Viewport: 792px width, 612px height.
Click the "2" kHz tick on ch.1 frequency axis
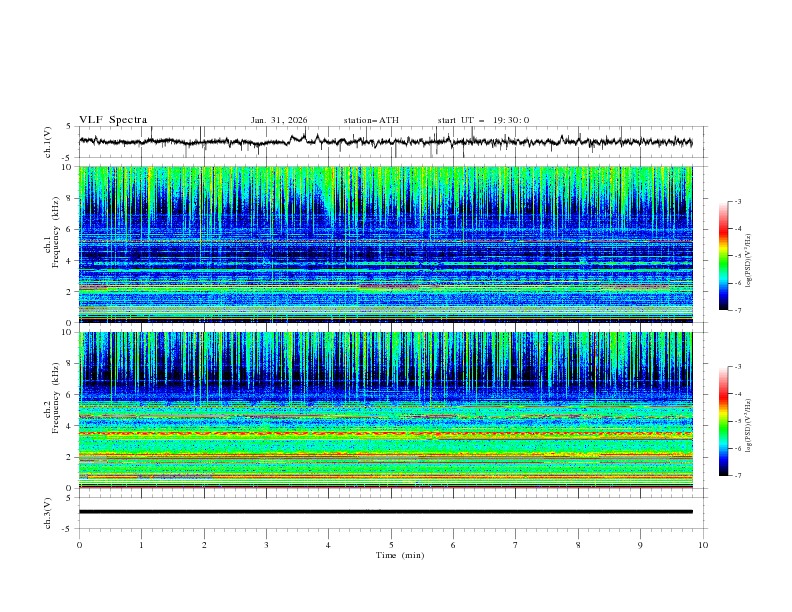[71, 292]
